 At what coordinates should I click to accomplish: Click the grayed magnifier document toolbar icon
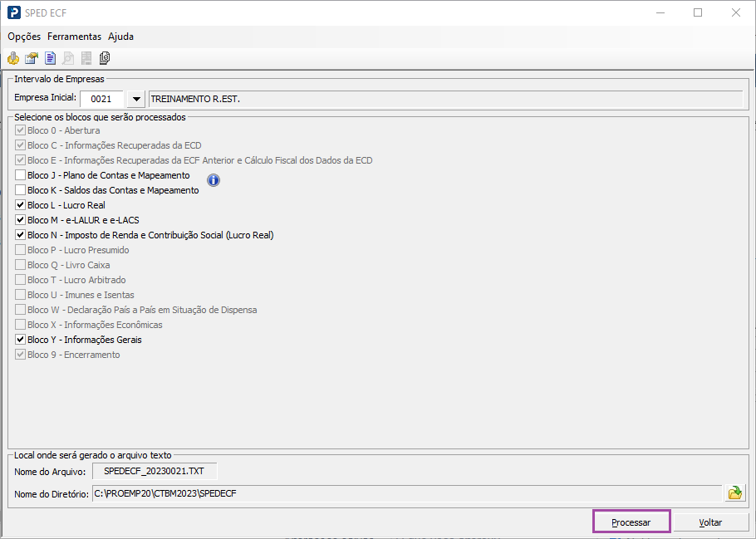tap(68, 58)
